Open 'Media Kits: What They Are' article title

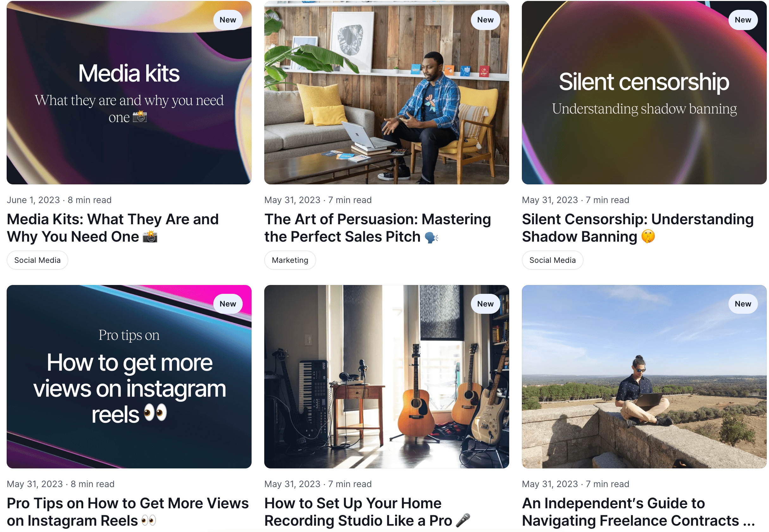[113, 228]
